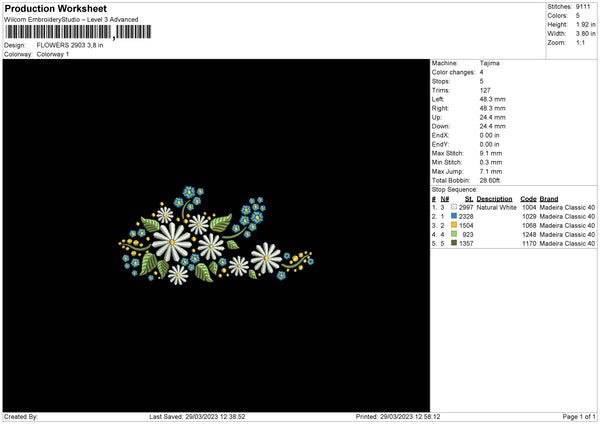Click the barcode under the worksheet title
This screenshot has height=424, width=600.
coord(78,32)
